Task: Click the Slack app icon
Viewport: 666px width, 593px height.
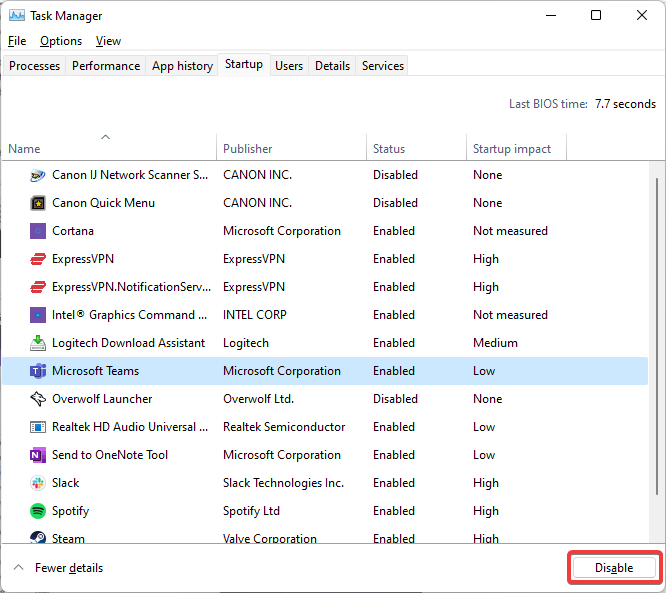Action: (38, 483)
